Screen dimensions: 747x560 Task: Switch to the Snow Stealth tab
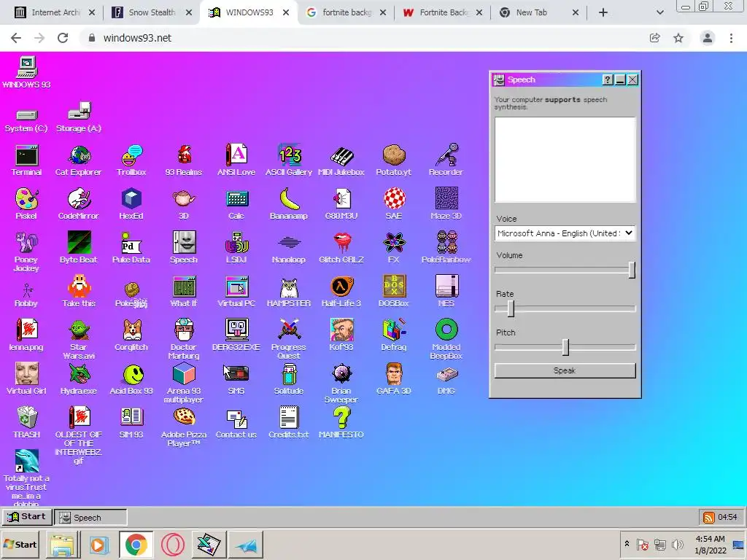152,12
